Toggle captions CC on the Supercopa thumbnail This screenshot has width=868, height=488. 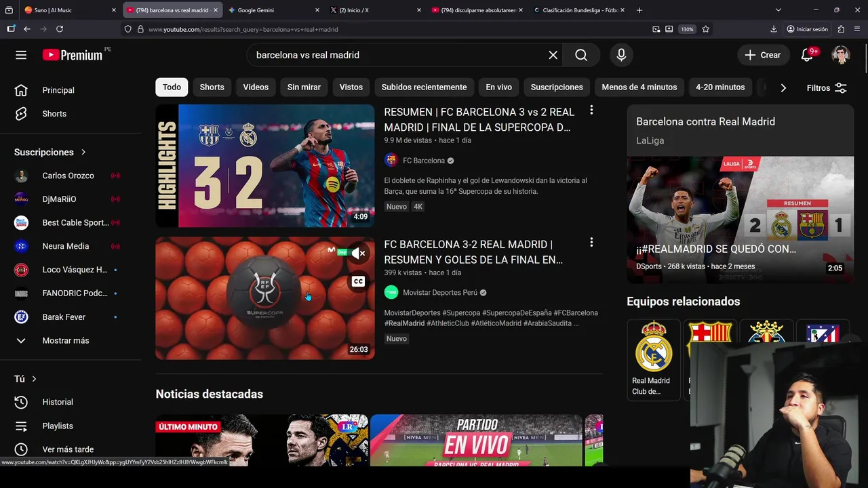point(358,281)
